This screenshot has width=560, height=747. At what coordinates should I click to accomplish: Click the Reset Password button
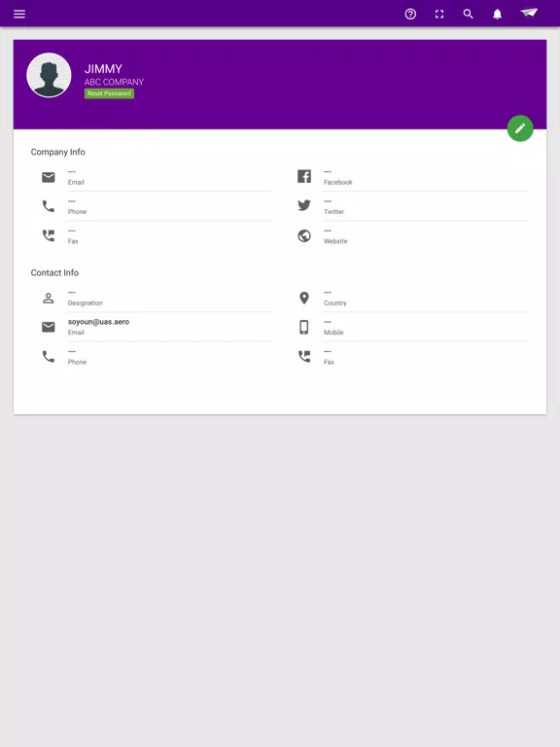[x=109, y=93]
